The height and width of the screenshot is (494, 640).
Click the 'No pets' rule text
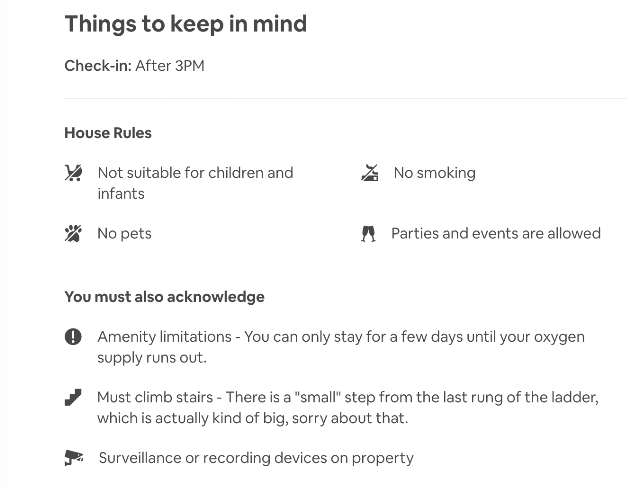[124, 234]
